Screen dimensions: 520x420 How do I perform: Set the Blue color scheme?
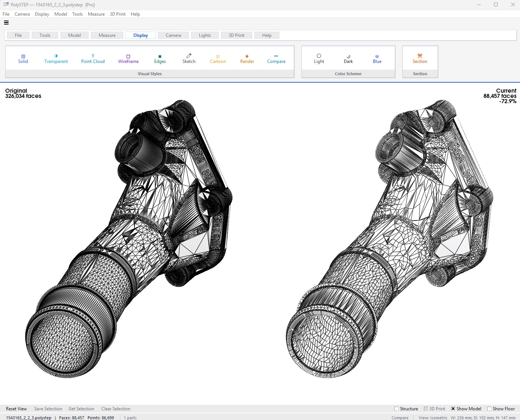tap(377, 58)
